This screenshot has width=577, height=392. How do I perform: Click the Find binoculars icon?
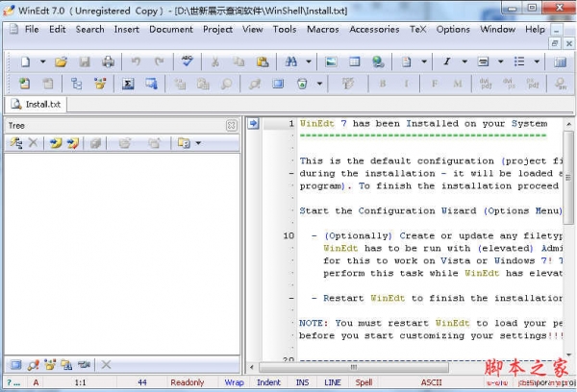point(290,61)
